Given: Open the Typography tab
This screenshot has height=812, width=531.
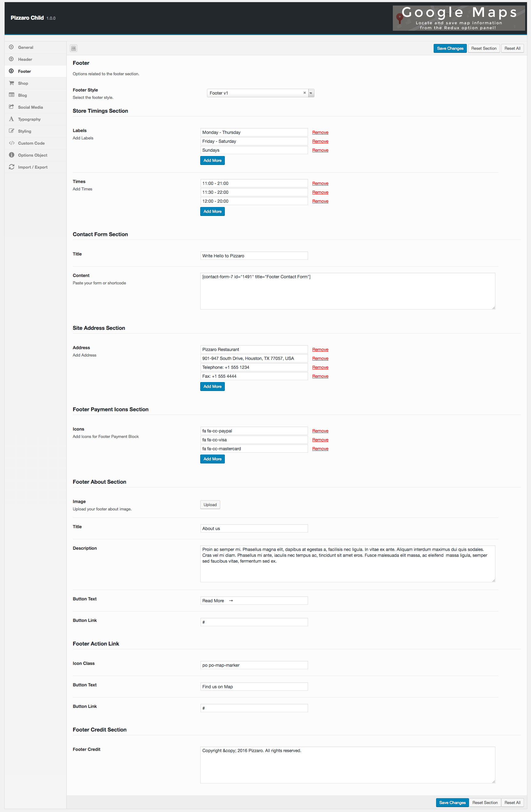Looking at the screenshot, I should [36, 119].
